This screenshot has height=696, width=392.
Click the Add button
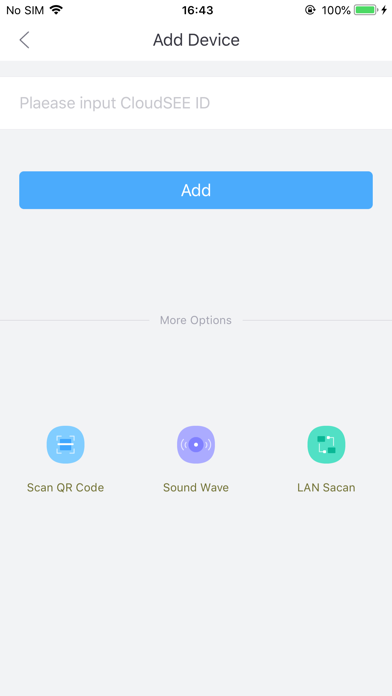196,190
